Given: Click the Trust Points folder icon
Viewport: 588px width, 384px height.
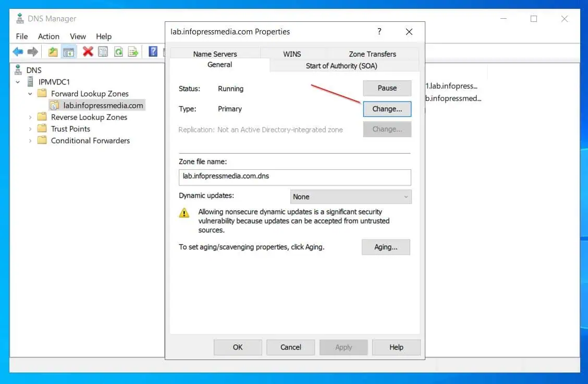Looking at the screenshot, I should click(42, 128).
